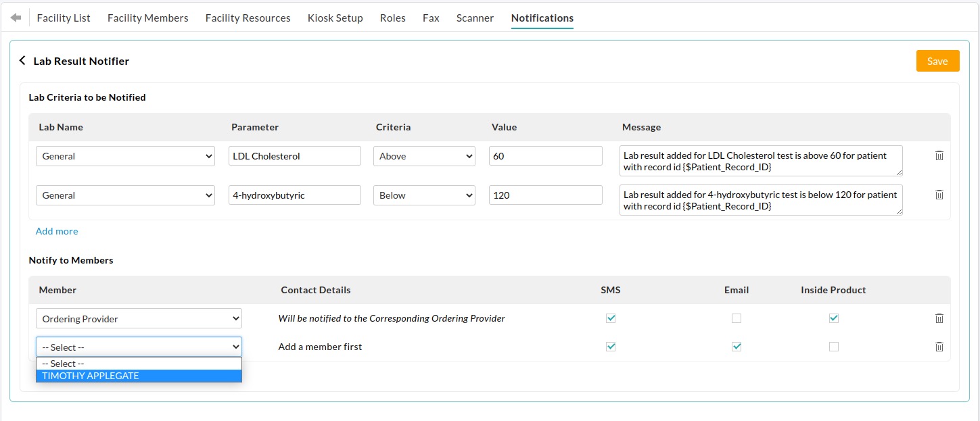Enable Inside Product for the second member

pyautogui.click(x=833, y=346)
